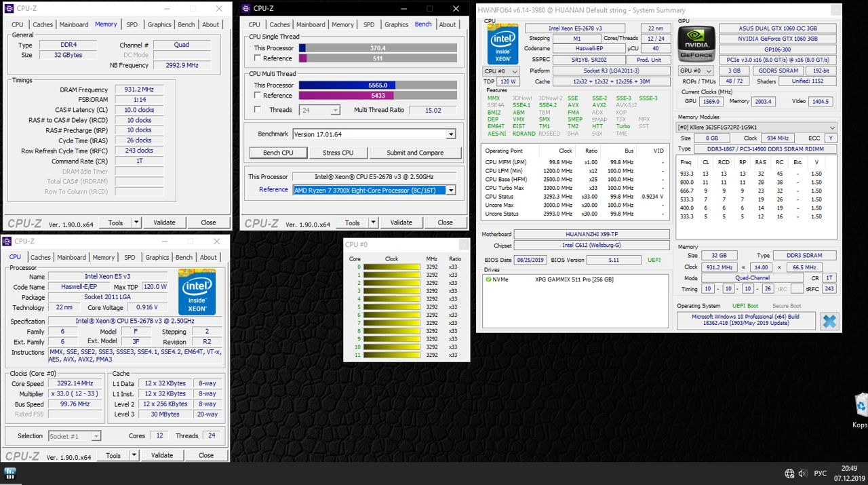
Task: Open Mainboard tab in Bench window
Action: pyautogui.click(x=311, y=24)
